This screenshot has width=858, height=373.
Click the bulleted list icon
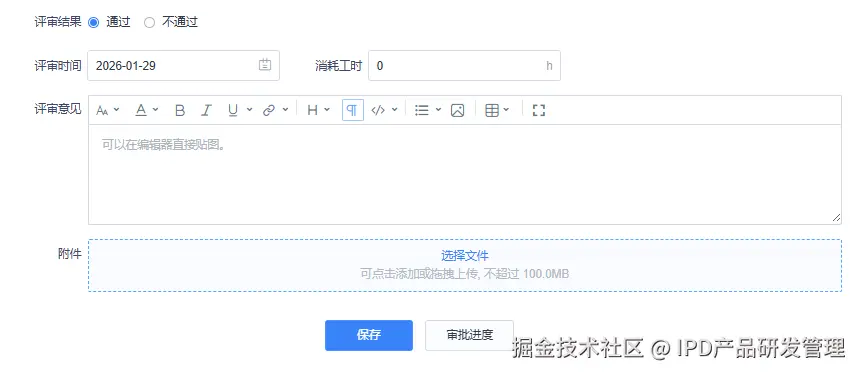click(421, 110)
